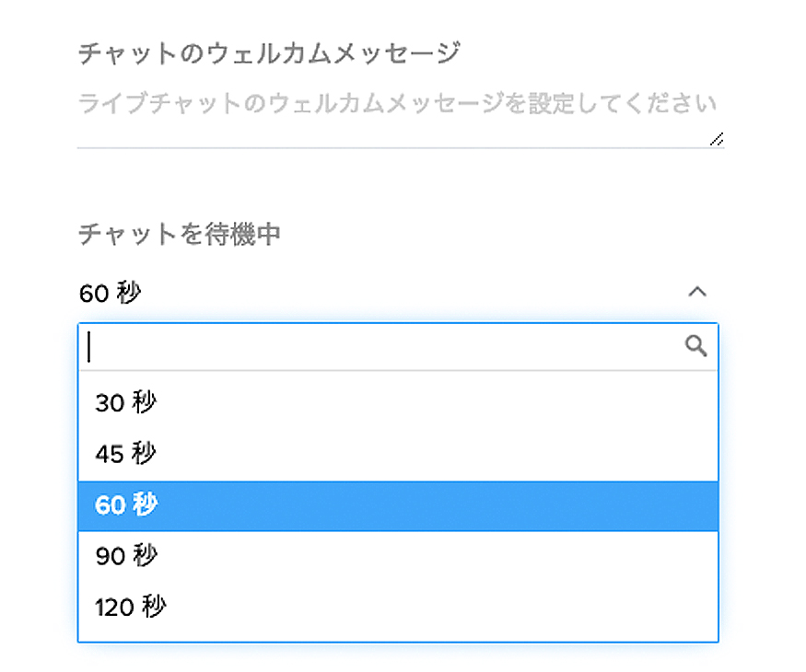Screen dimensions: 806x672
Task: Choose the highlighted 60 秒 option
Action: point(398,505)
